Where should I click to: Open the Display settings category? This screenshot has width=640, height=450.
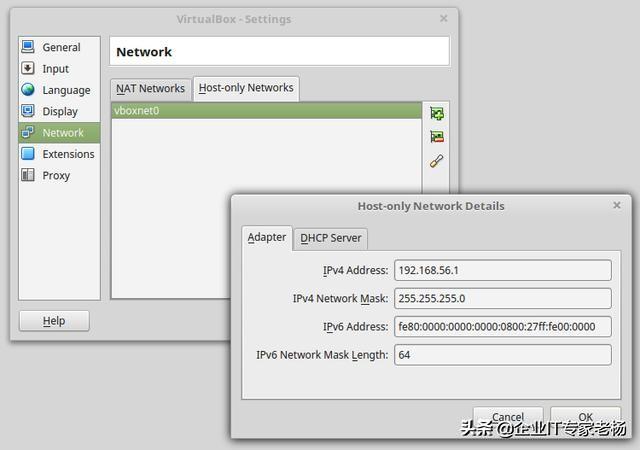click(59, 111)
